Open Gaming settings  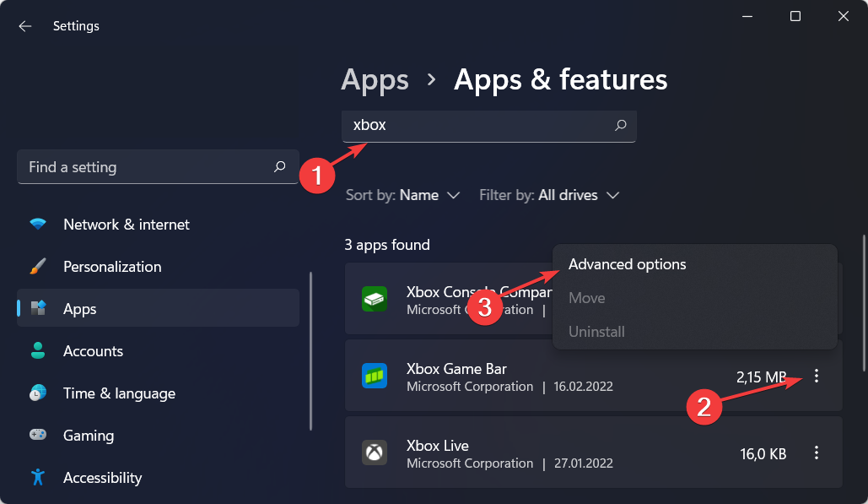[159, 436]
